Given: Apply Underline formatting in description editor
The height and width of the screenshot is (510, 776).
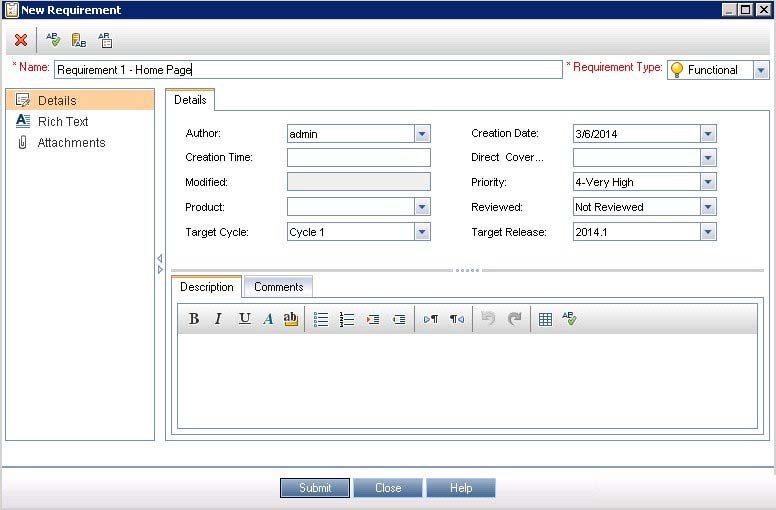Looking at the screenshot, I should click(244, 319).
